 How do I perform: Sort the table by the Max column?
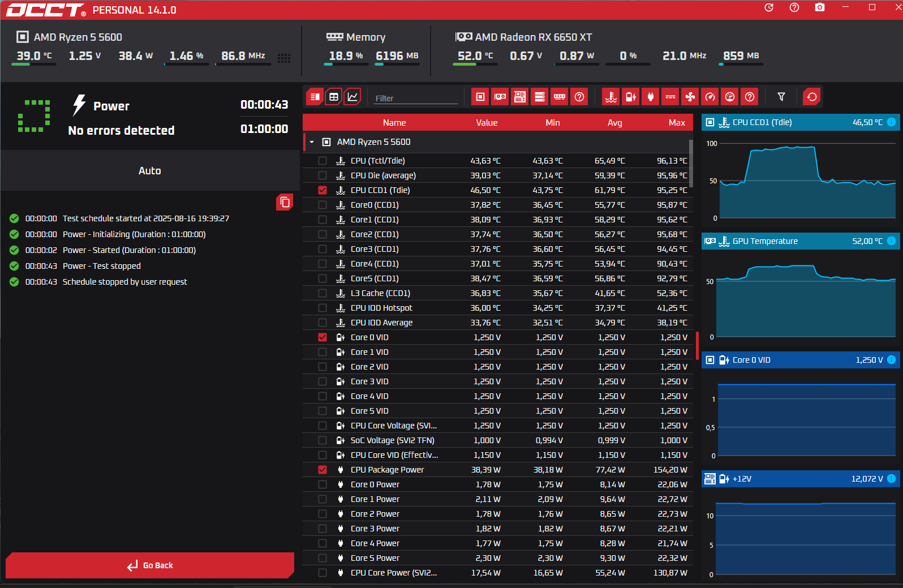(677, 123)
